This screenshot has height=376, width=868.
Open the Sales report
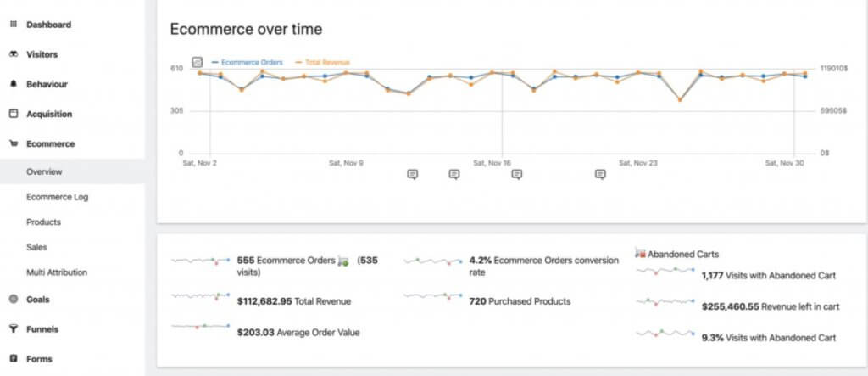point(37,247)
